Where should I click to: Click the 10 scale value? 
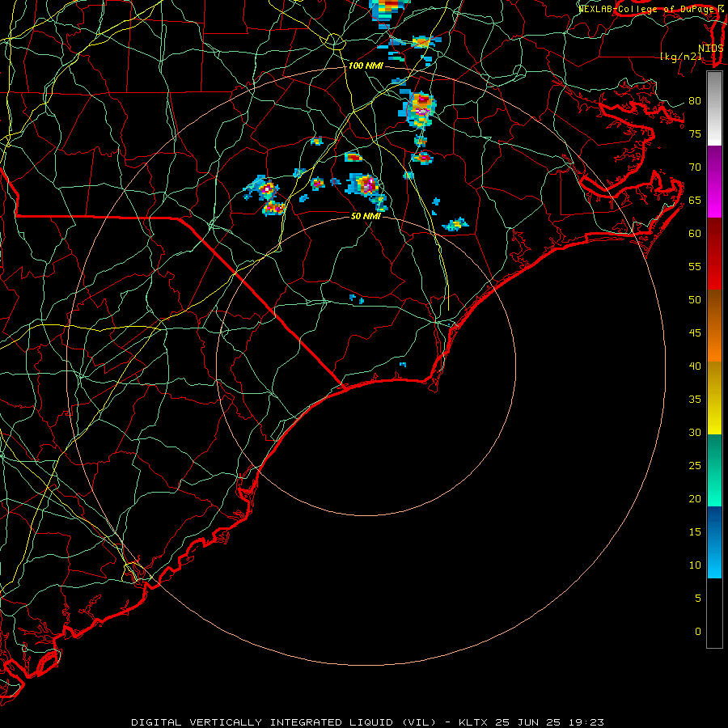[695, 565]
